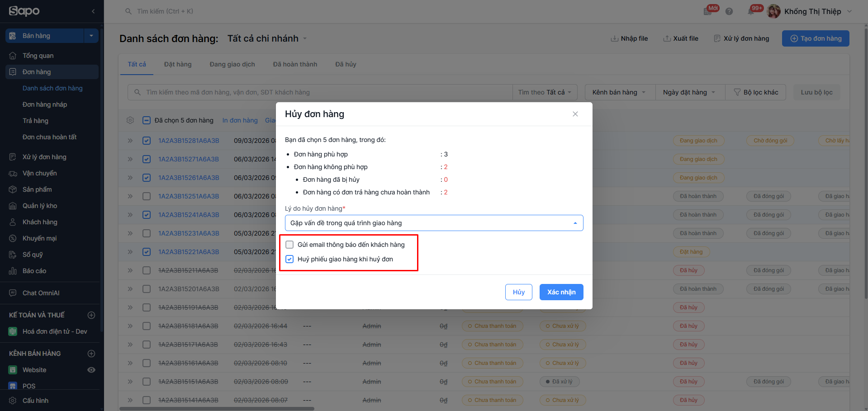The width and height of the screenshot is (868, 411).
Task: Open the Tất cả chi nhánh branch selector
Action: 267,38
